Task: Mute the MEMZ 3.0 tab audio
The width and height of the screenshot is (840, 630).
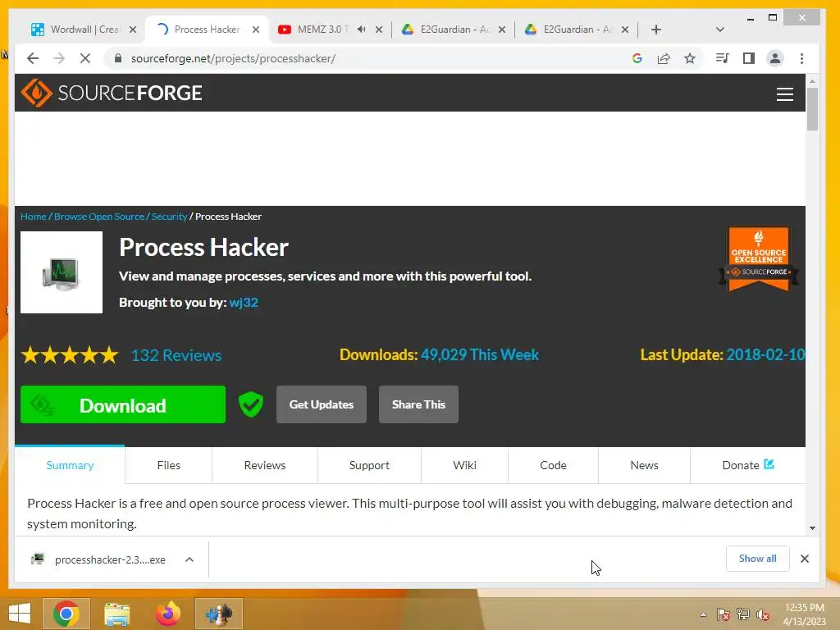Action: [x=362, y=30]
